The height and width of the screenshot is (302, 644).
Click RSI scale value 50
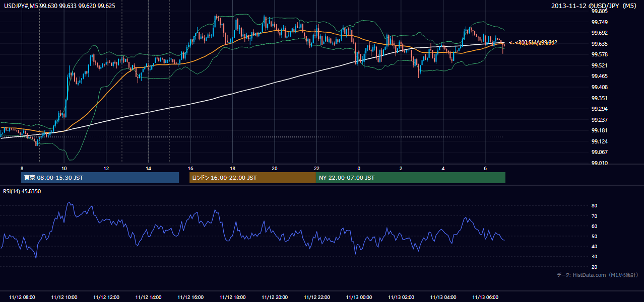[x=595, y=237]
